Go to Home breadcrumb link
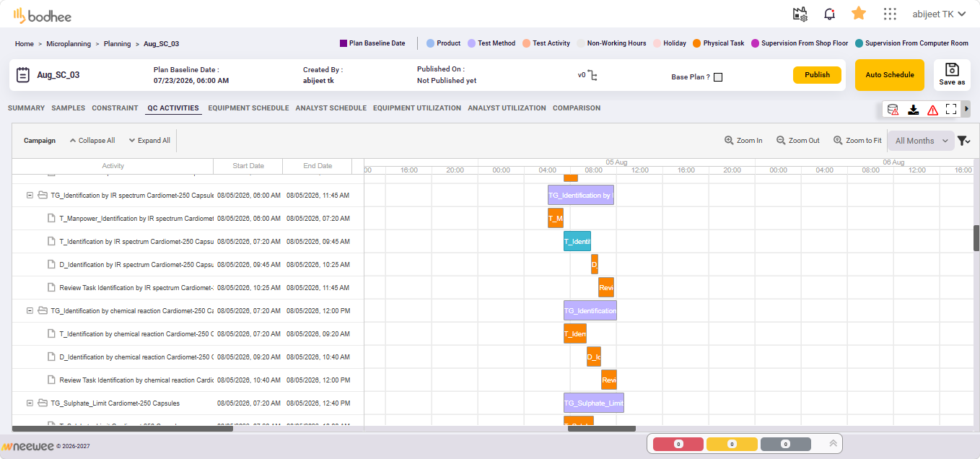Screen dimensions: 980x459 [25, 44]
